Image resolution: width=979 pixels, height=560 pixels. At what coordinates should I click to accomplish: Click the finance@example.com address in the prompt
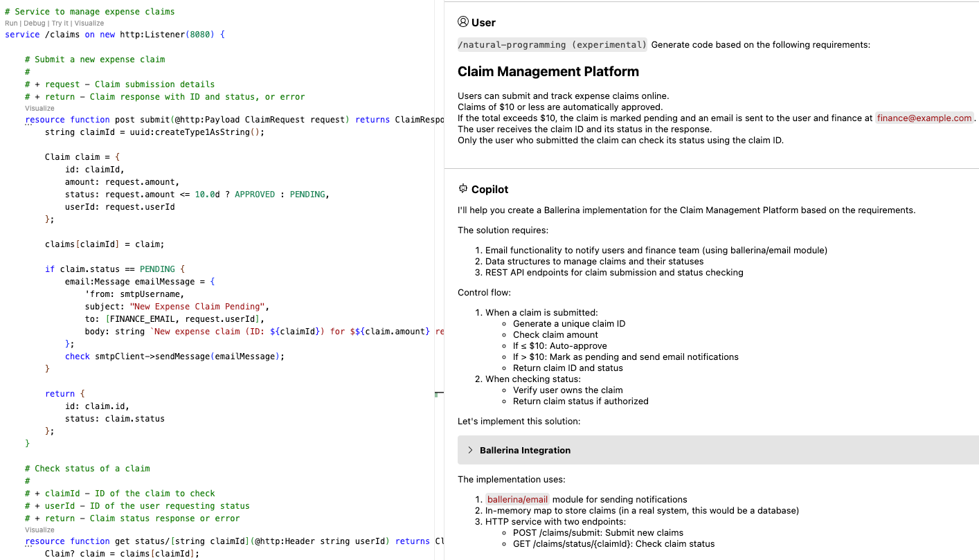coord(924,118)
